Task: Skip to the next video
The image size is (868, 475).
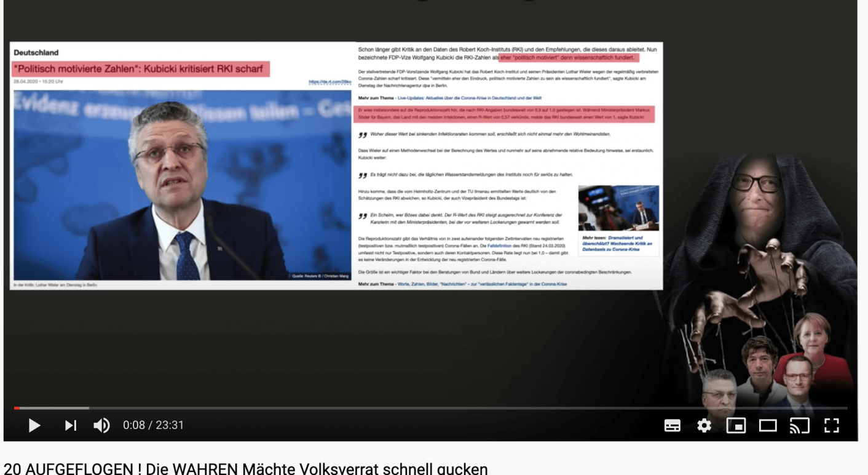Action: coord(71,425)
